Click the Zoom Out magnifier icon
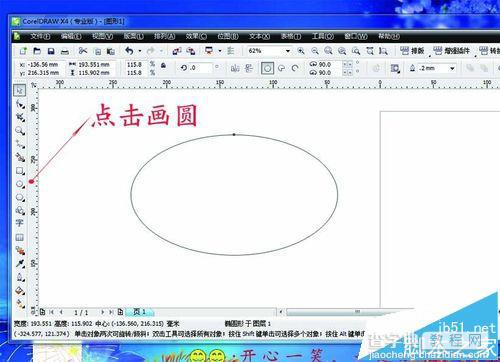Screen dimensions: 500x362 coord(315,51)
